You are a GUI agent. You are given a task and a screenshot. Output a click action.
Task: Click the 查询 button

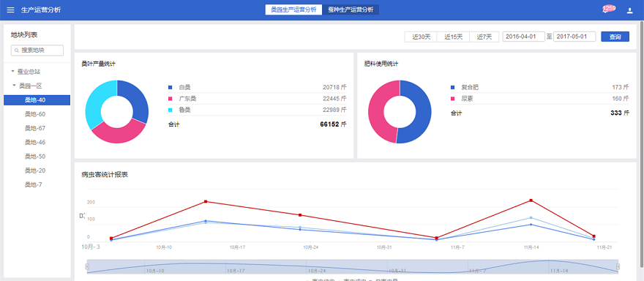coord(615,37)
